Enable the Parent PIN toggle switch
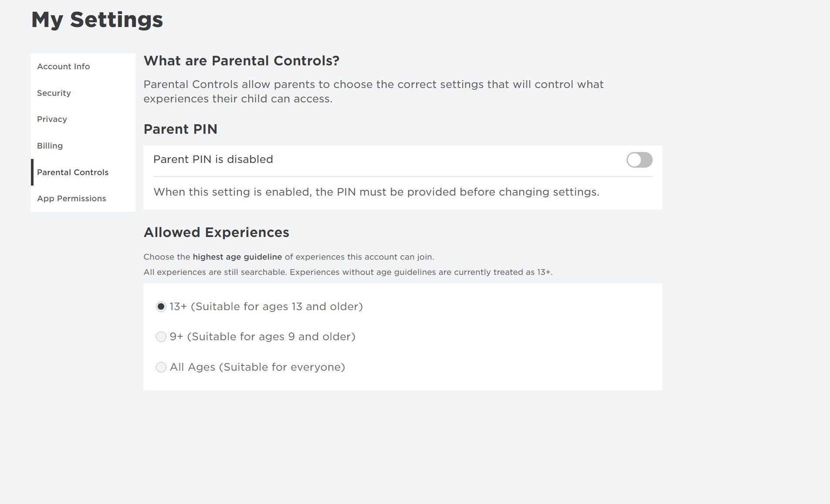Image resolution: width=830 pixels, height=504 pixels. click(639, 160)
